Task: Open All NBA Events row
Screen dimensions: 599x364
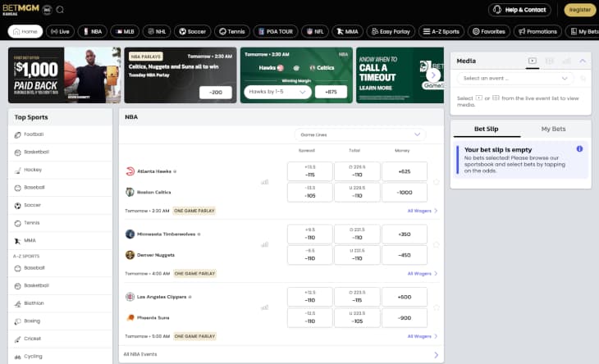Action: (281, 354)
